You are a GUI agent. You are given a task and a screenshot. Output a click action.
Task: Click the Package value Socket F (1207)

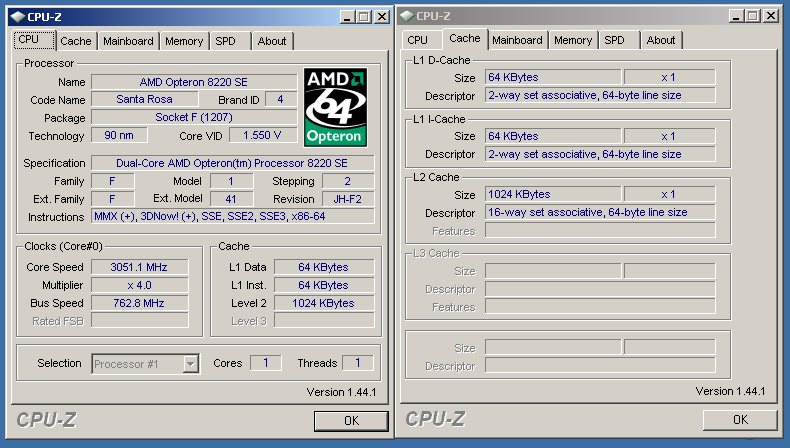pos(194,117)
